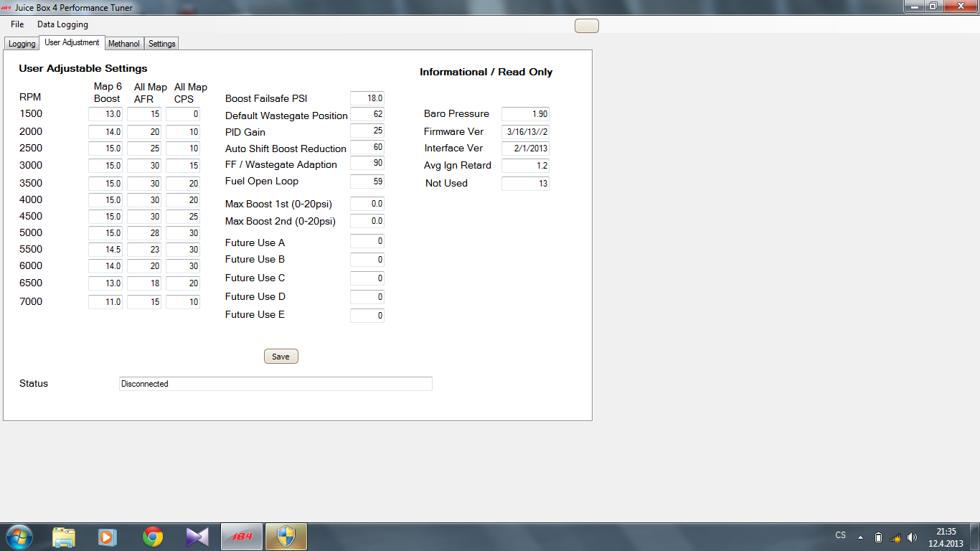
Task: Open the Data Logging menu
Action: 62,24
